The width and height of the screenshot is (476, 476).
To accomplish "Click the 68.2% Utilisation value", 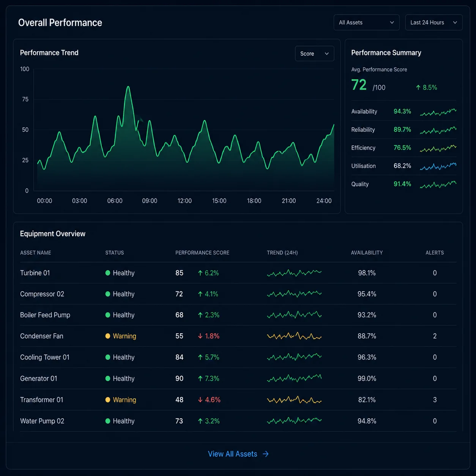I will click(402, 166).
